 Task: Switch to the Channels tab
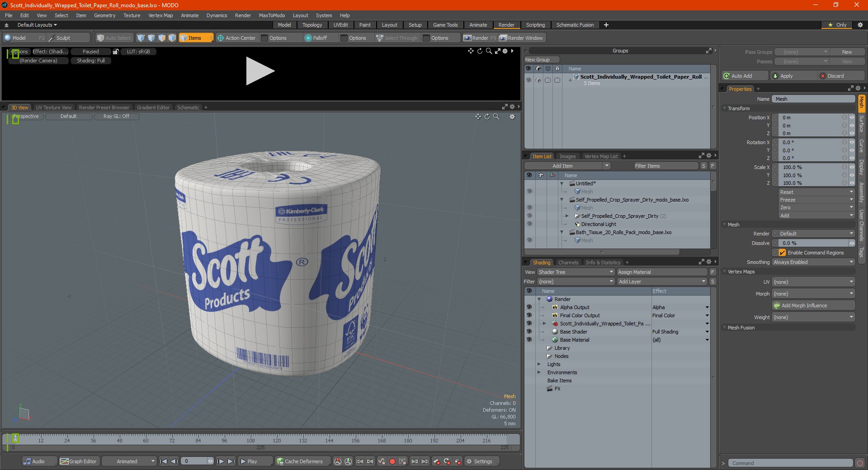[568, 263]
